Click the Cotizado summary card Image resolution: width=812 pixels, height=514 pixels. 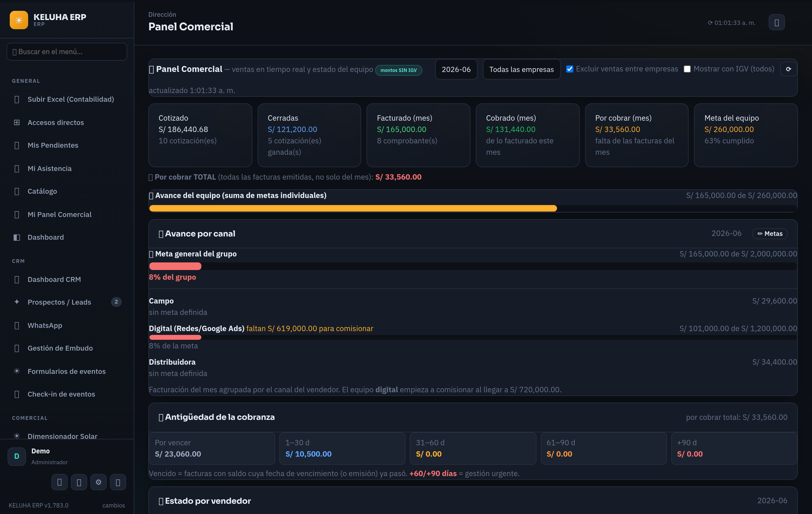(x=200, y=135)
